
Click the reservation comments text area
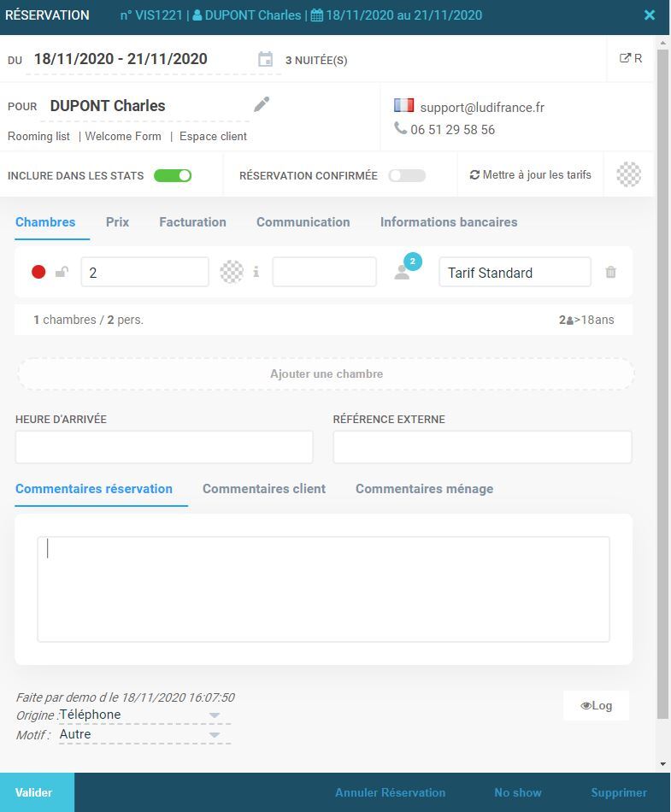pyautogui.click(x=324, y=589)
